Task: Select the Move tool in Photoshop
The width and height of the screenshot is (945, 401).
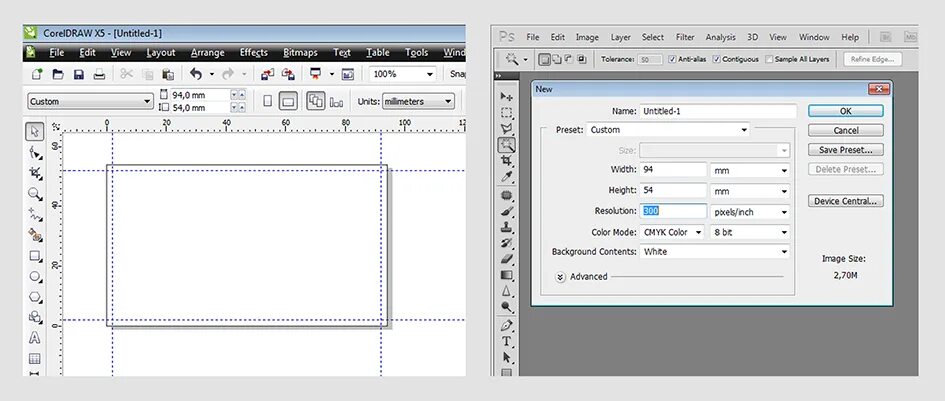Action: click(x=507, y=96)
